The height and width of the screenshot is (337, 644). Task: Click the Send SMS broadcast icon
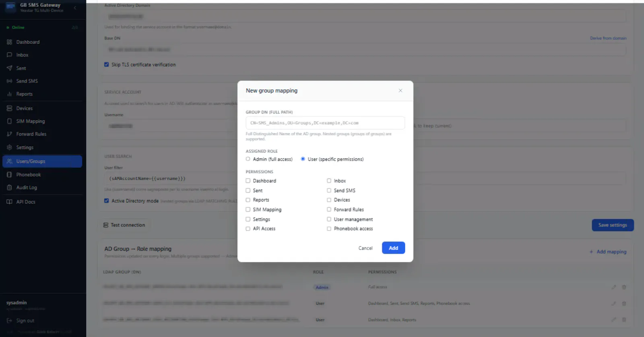pyautogui.click(x=9, y=81)
